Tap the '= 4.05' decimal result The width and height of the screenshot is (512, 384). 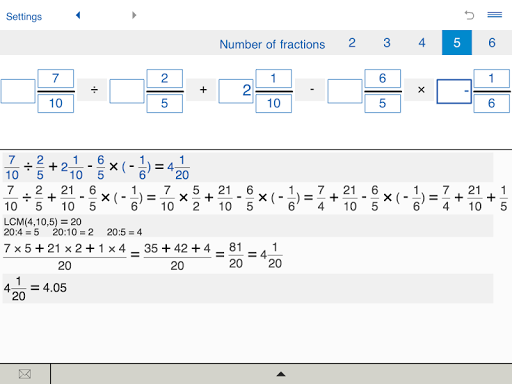click(48, 288)
